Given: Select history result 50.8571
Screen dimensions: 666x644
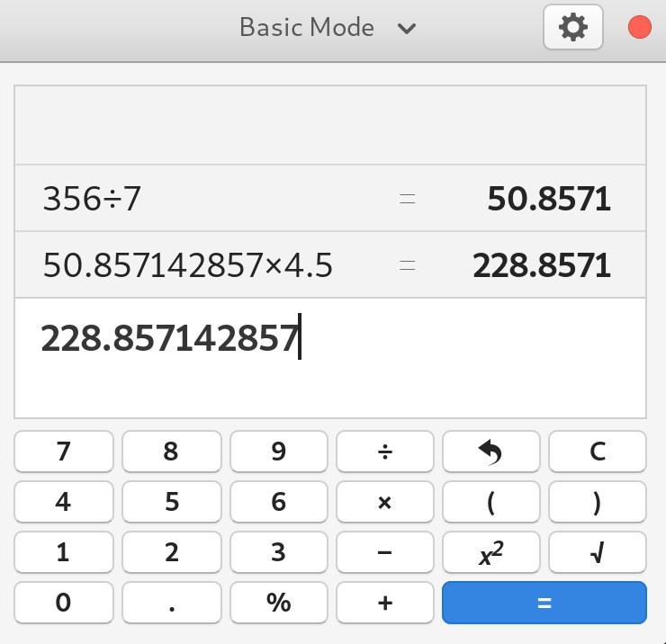Looking at the screenshot, I should tap(549, 199).
